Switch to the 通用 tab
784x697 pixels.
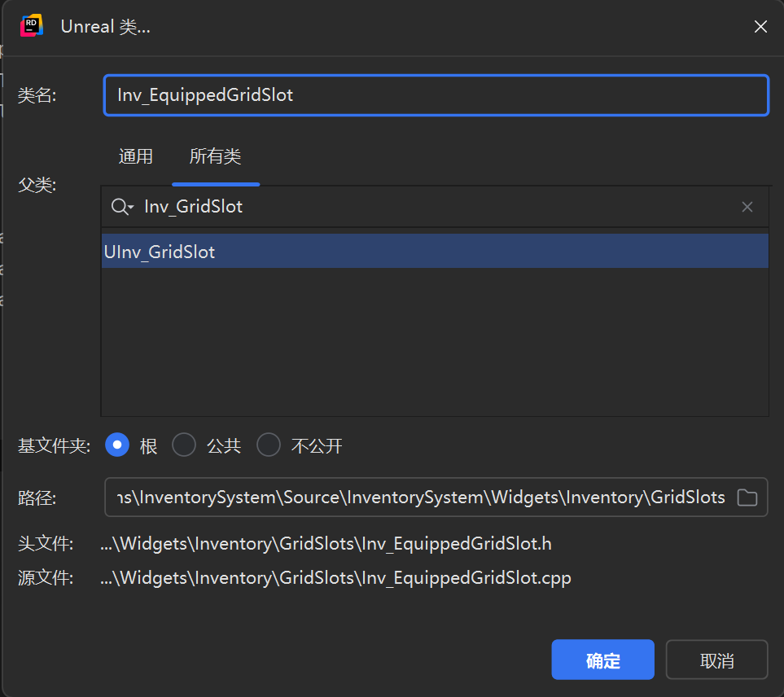(x=135, y=156)
